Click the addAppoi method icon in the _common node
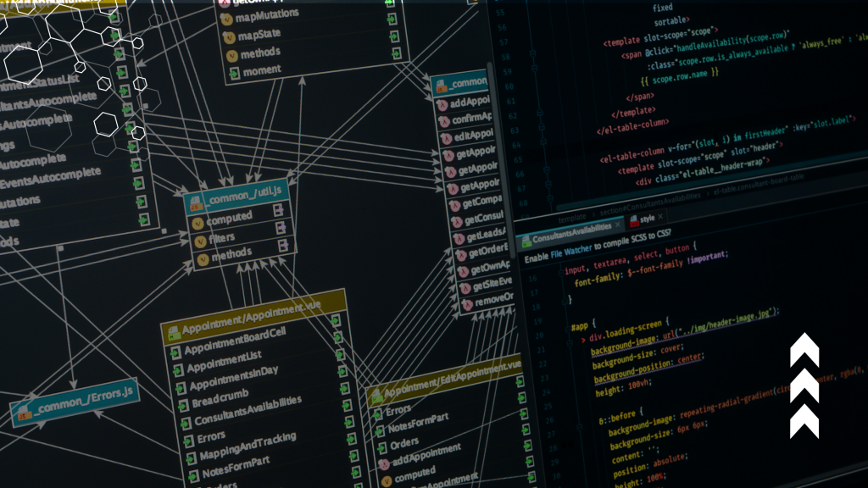868x488 pixels. click(x=443, y=103)
